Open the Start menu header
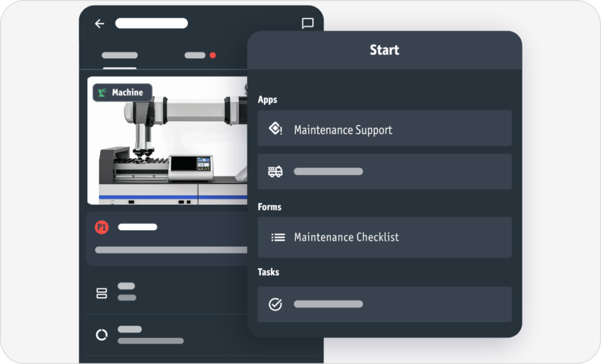The width and height of the screenshot is (601, 364). (384, 50)
